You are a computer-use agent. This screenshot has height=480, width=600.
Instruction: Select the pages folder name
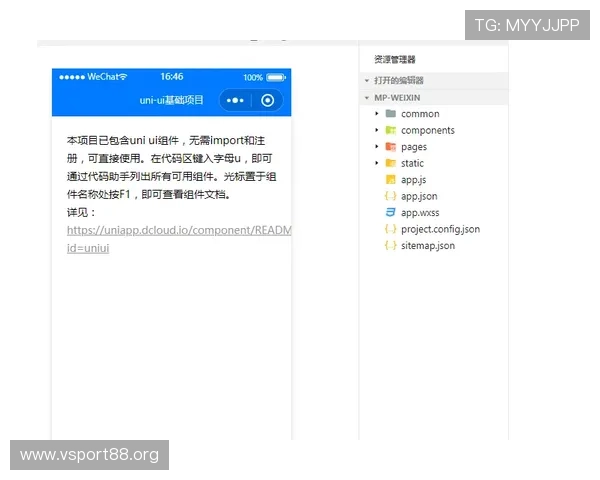click(x=414, y=147)
